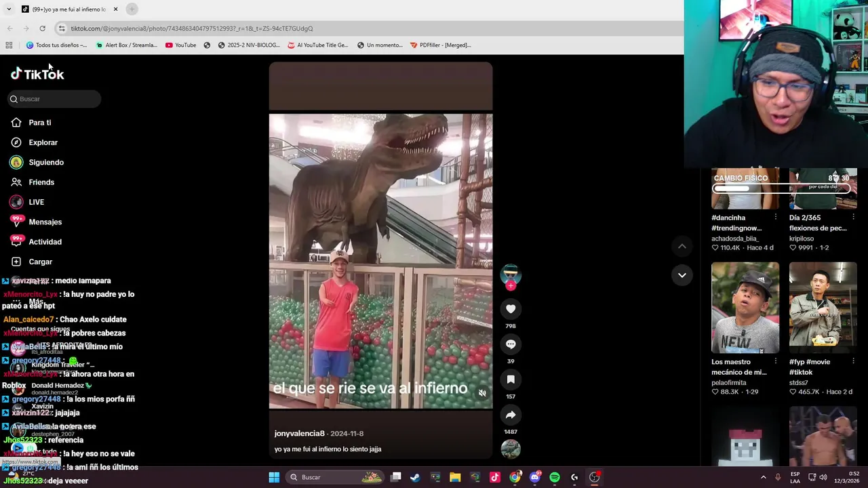868x488 pixels.
Task: Go to the next video arrow
Action: pos(682,275)
